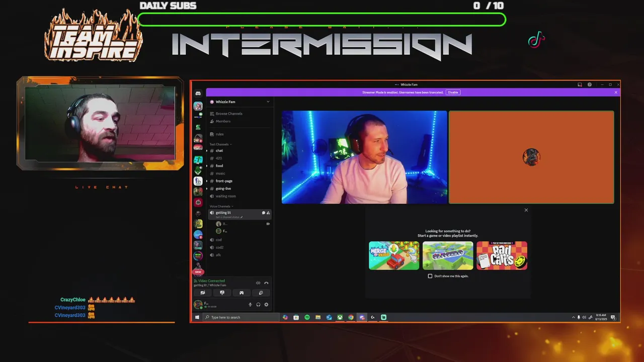Deafen audio with the headphones icon
Image resolution: width=644 pixels, height=362 pixels.
tap(258, 304)
